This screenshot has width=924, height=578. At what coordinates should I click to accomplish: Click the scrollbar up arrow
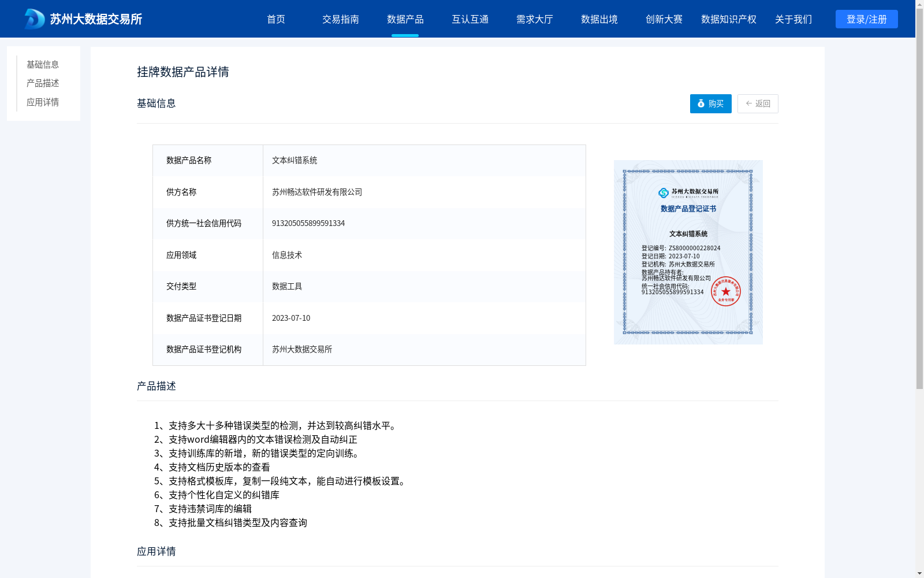pos(919,4)
